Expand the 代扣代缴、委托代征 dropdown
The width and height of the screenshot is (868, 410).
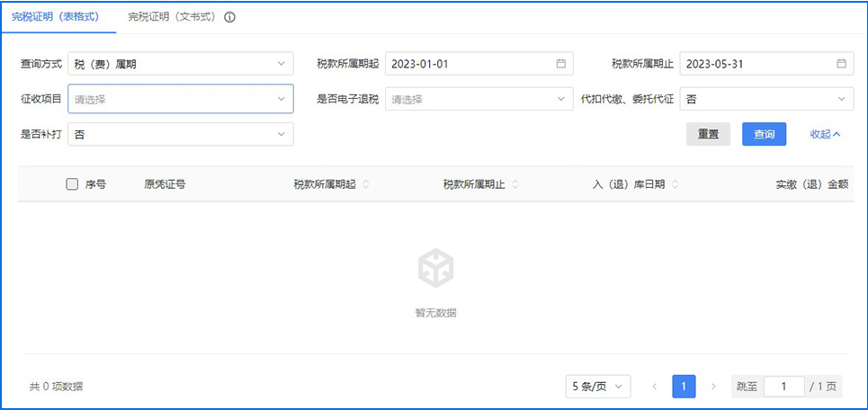[x=766, y=99]
